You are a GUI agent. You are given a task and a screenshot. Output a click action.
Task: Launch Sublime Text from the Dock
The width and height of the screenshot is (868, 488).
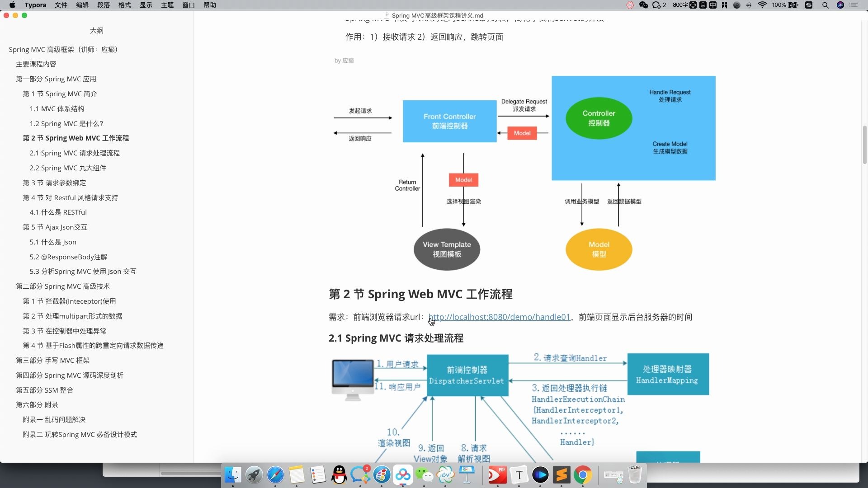coord(562,475)
